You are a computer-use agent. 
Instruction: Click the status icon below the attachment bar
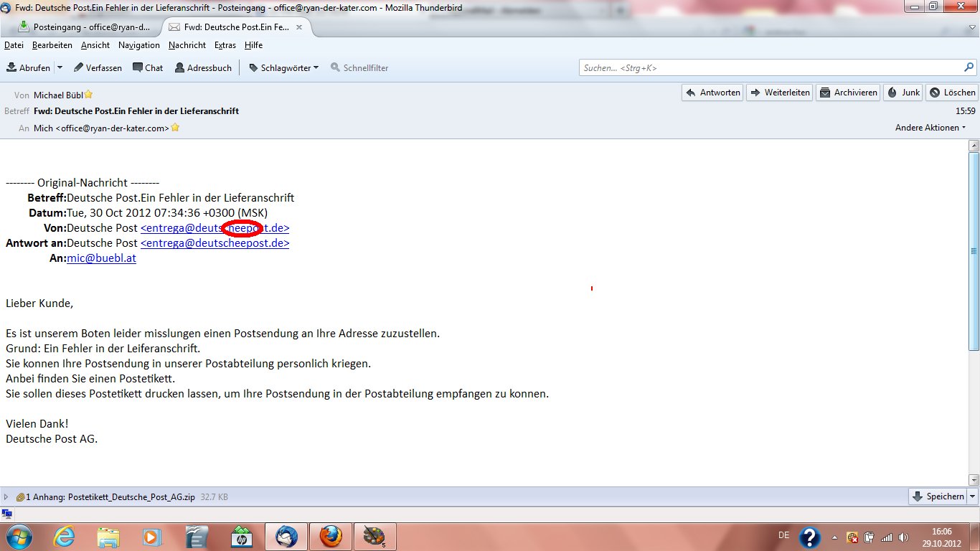[7, 514]
